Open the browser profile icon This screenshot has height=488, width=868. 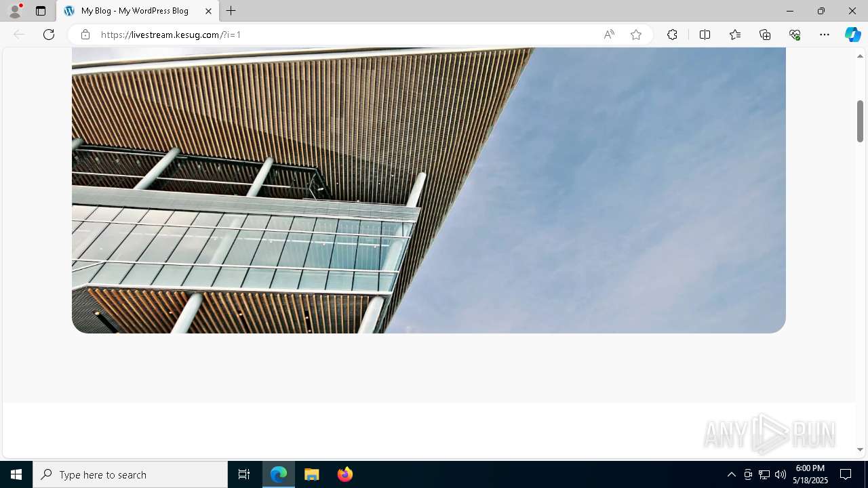(15, 11)
